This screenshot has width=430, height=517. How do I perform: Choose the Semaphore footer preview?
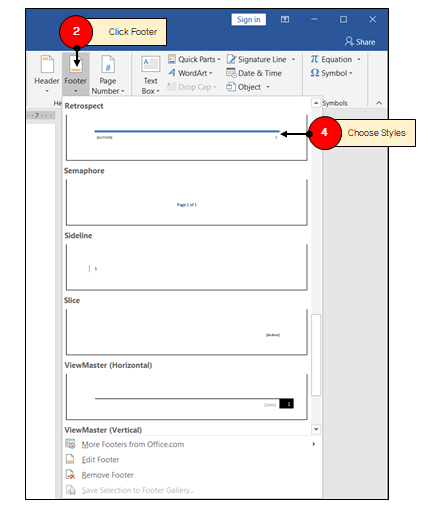coord(187,202)
